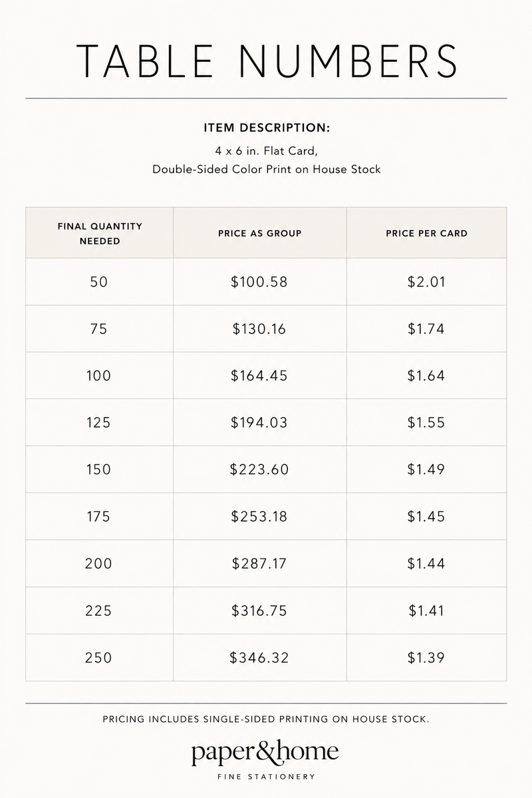Select the pricing includes single-sided printing note
This screenshot has height=798, width=532.
266,719
